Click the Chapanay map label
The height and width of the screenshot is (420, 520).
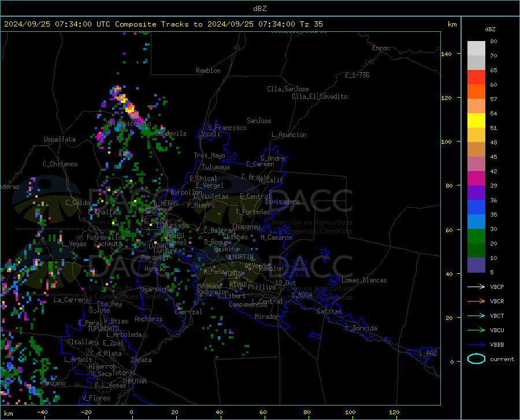246,226
